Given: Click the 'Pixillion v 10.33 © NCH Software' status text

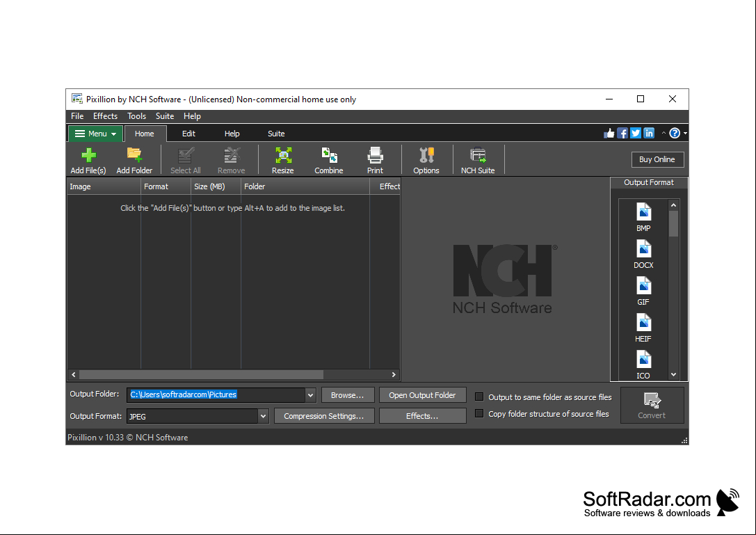Looking at the screenshot, I should pos(128,438).
